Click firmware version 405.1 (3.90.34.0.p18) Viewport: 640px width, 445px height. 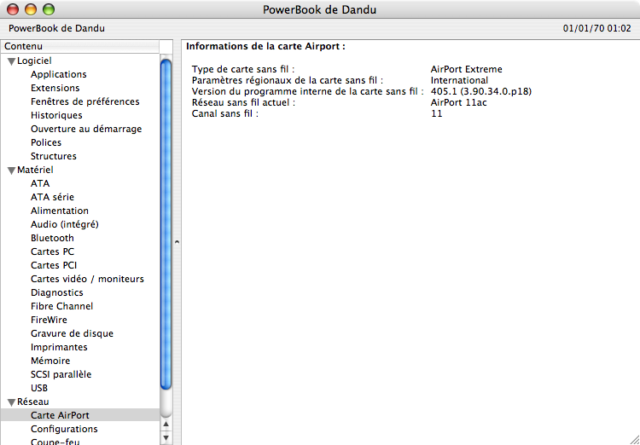[x=481, y=91]
